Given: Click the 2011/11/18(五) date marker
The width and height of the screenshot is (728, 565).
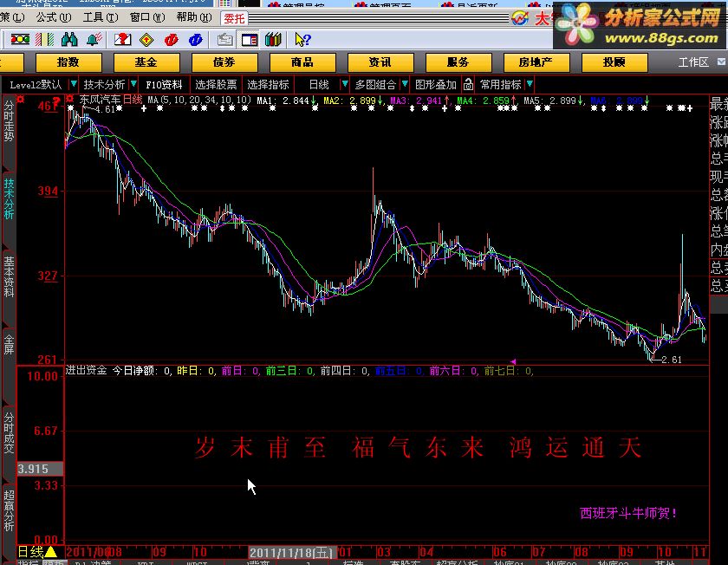Looking at the screenshot, I should pyautogui.click(x=291, y=553).
